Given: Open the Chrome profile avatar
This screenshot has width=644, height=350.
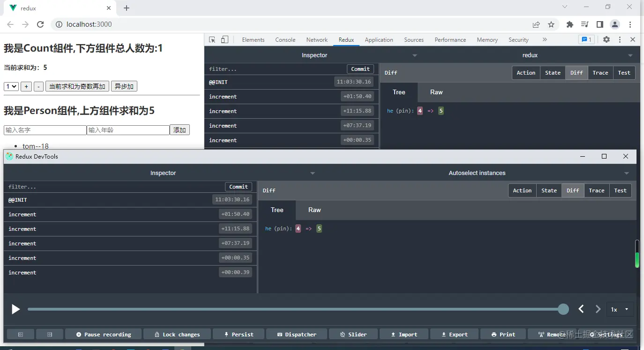Looking at the screenshot, I should (614, 24).
